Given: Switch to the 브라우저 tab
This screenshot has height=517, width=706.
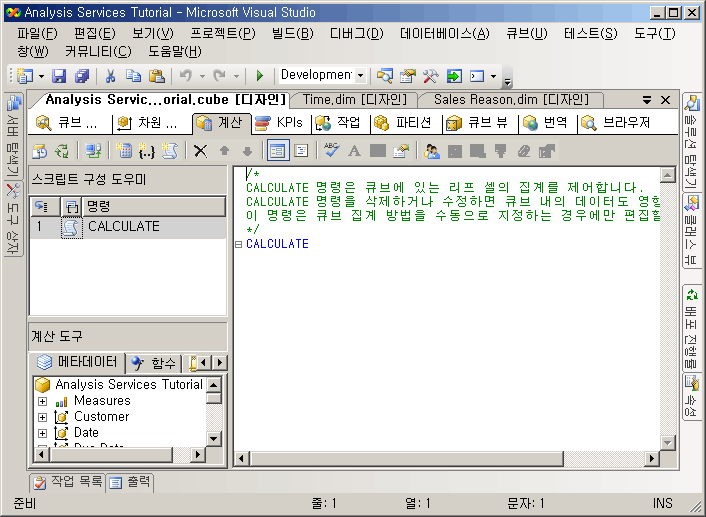Looking at the screenshot, I should tap(617, 123).
